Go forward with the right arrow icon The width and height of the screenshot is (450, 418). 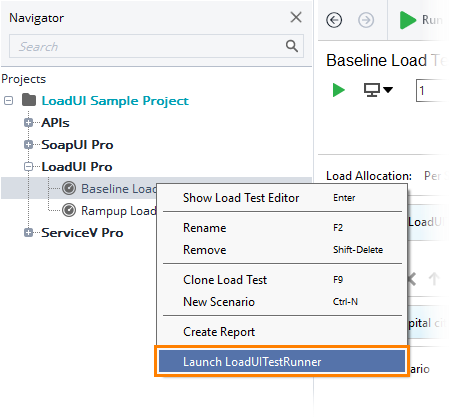(x=366, y=20)
